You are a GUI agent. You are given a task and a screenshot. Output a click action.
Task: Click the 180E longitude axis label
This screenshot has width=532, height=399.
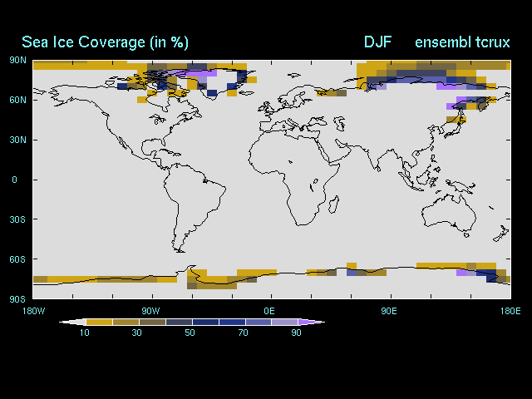(x=510, y=311)
